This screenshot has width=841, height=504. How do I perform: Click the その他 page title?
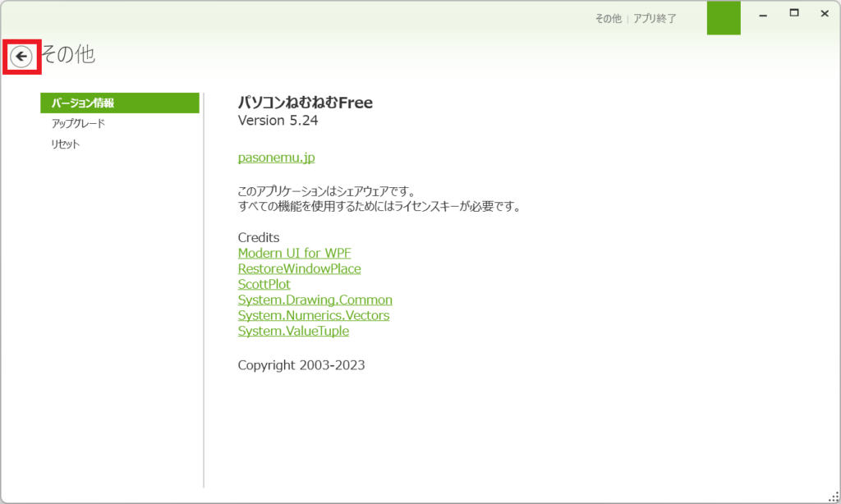[x=68, y=54]
